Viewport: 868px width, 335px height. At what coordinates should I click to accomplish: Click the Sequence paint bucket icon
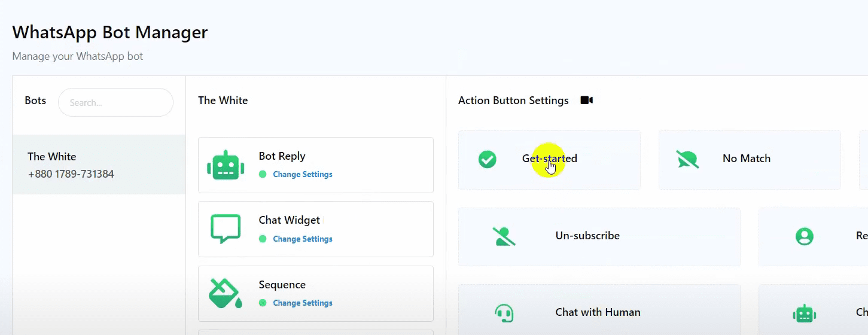pyautogui.click(x=226, y=293)
